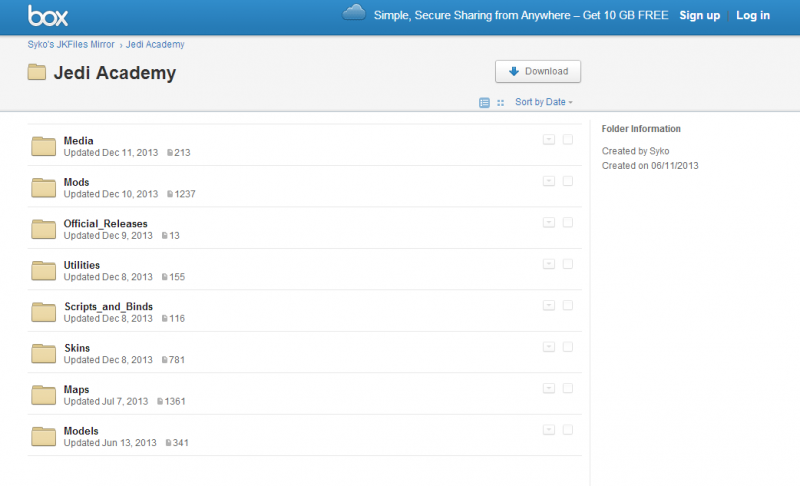800x486 pixels.
Task: Open the Skins folder name link
Action: [x=77, y=348]
